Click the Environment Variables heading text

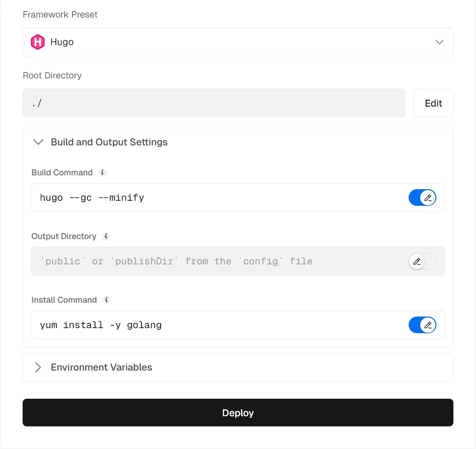point(101,367)
